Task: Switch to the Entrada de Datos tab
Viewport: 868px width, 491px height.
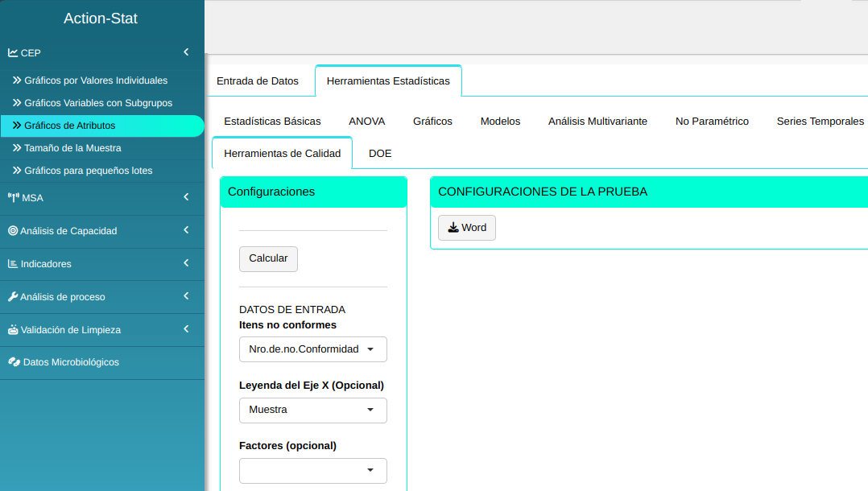Action: pos(258,81)
